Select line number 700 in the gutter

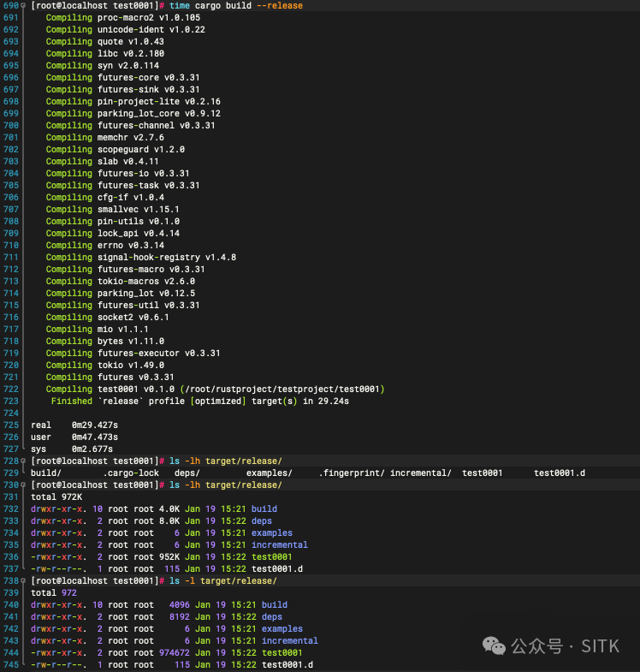(10, 126)
